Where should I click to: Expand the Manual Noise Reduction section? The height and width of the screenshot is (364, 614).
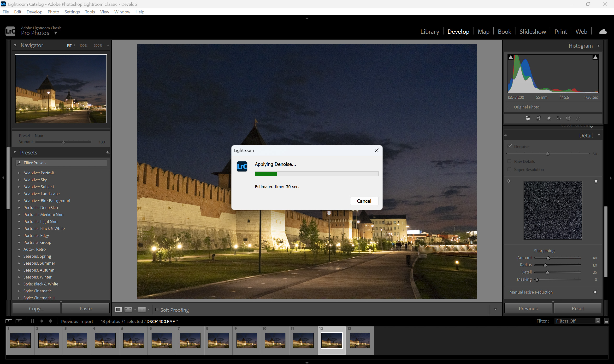click(595, 292)
